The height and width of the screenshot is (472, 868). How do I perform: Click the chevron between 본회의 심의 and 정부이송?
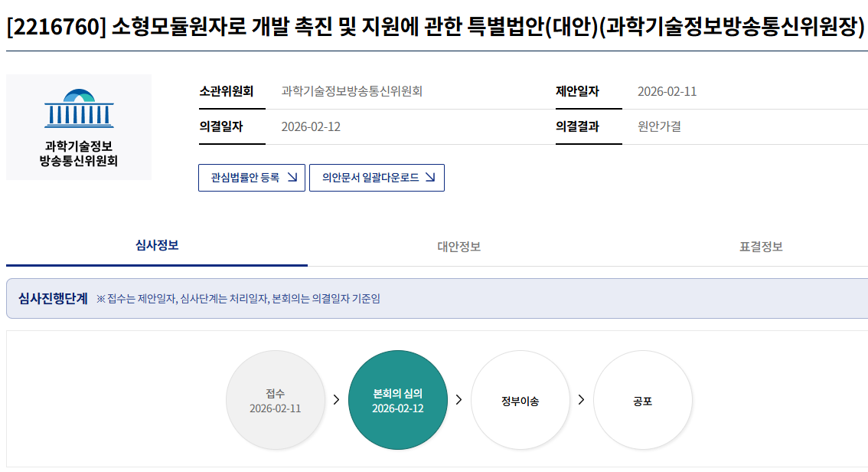(x=458, y=399)
